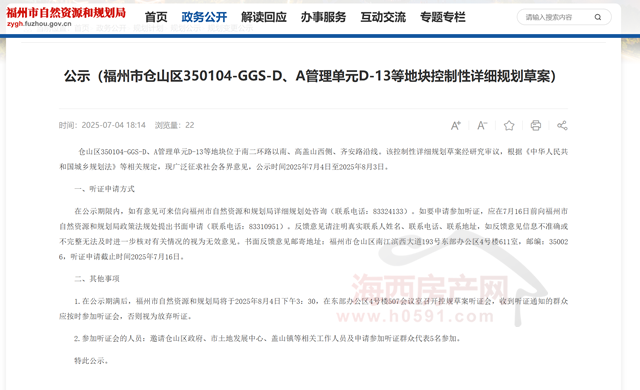Open share options icon

(x=562, y=125)
